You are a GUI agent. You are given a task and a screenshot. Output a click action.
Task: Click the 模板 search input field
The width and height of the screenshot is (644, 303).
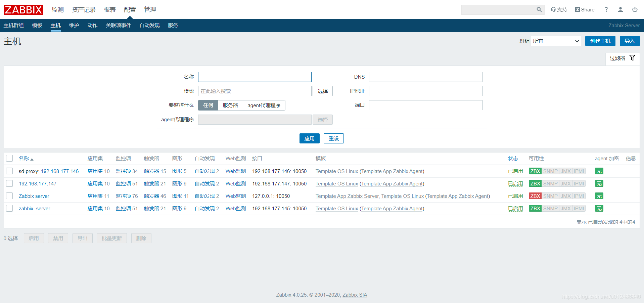click(255, 91)
